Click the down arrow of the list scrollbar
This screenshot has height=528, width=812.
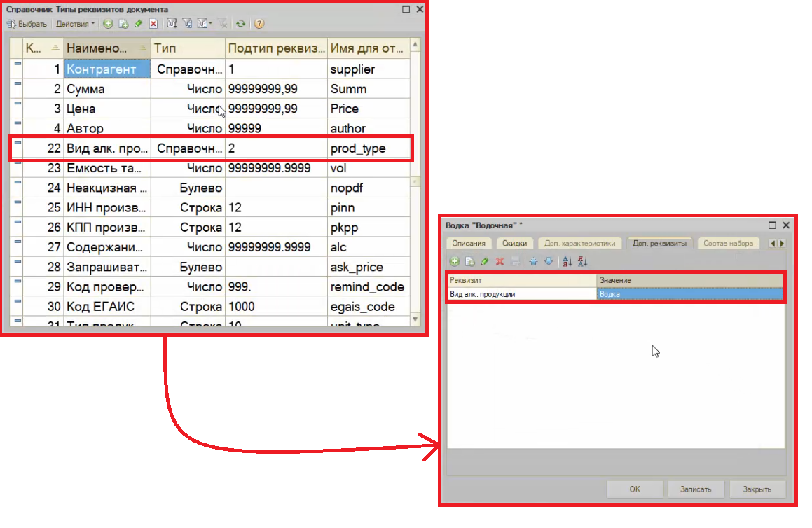click(x=415, y=319)
